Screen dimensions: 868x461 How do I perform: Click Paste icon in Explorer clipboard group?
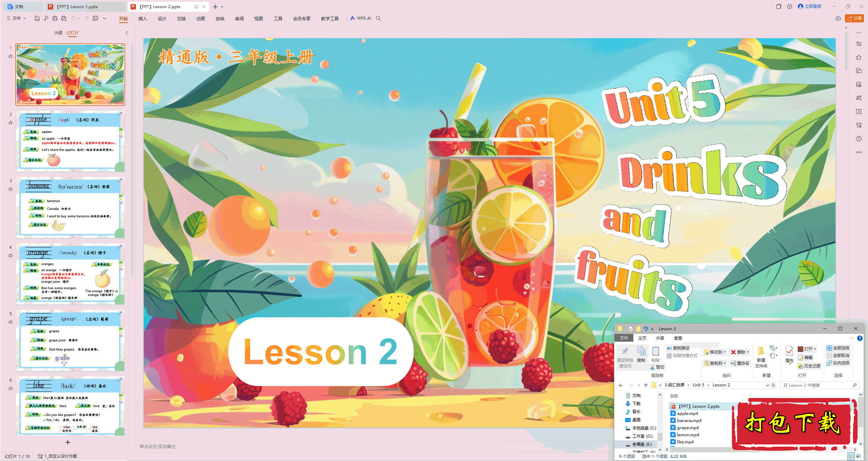pyautogui.click(x=655, y=354)
